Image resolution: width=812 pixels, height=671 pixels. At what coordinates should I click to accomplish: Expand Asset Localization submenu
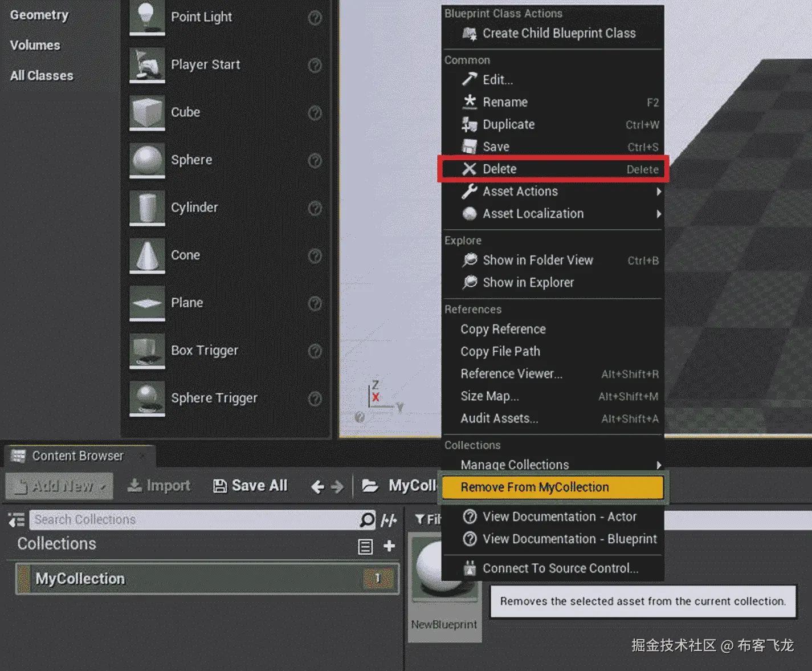click(x=659, y=214)
